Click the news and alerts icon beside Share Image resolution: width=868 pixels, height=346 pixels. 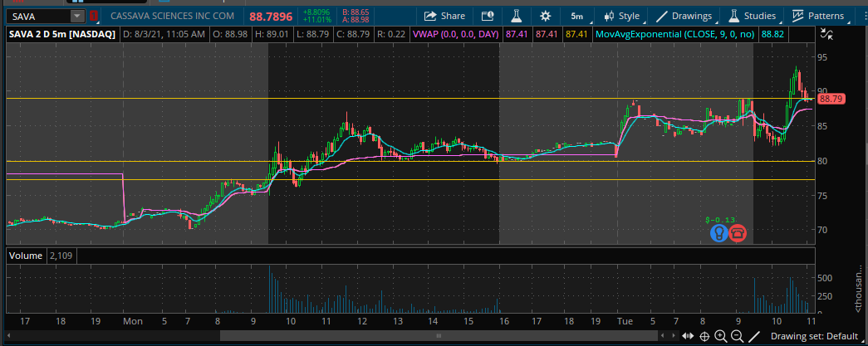[487, 16]
